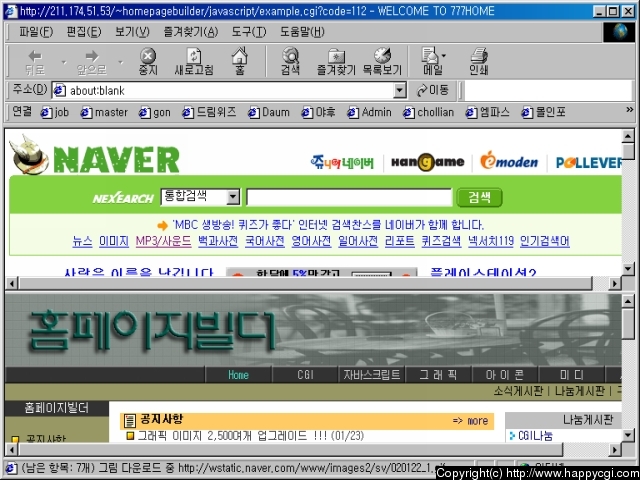This screenshot has width=640, height=480.
Task: Open the 엠파스 link bar shortcut
Action: [x=488, y=112]
